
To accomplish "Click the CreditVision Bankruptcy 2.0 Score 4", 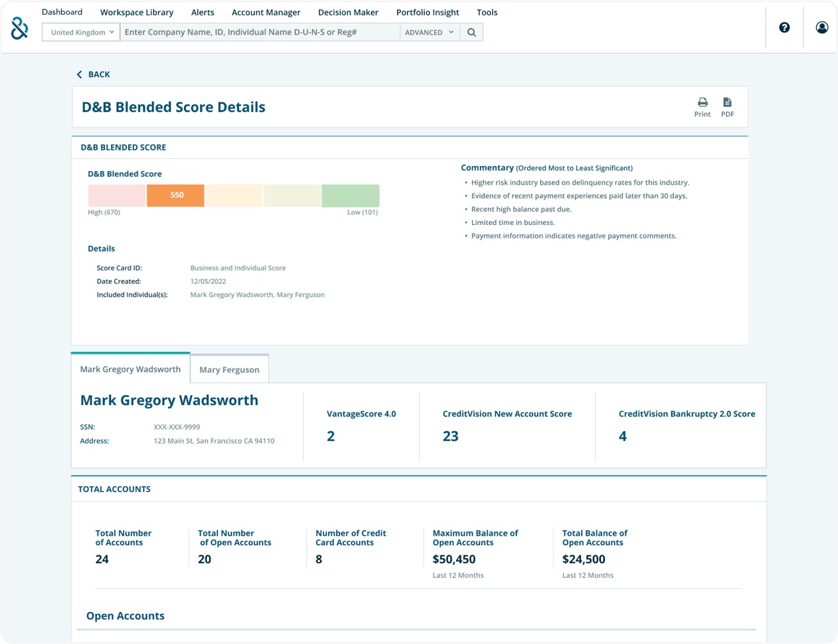I will tap(623, 436).
